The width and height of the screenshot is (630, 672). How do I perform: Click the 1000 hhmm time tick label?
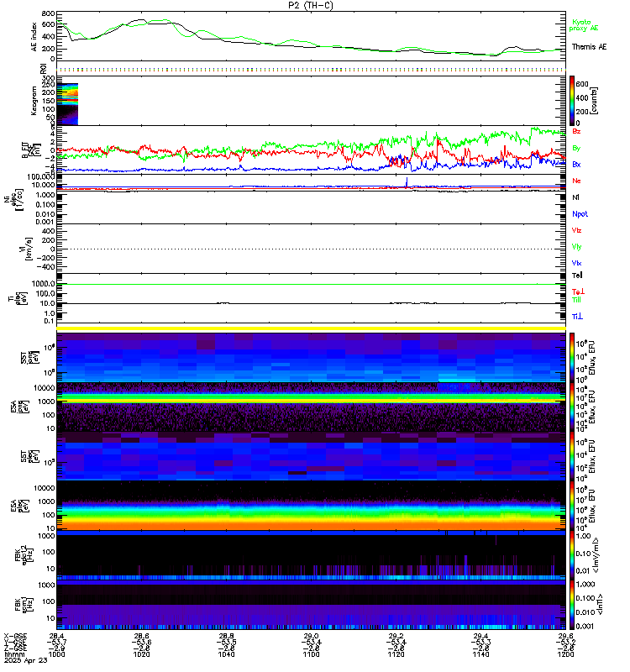tap(56, 654)
